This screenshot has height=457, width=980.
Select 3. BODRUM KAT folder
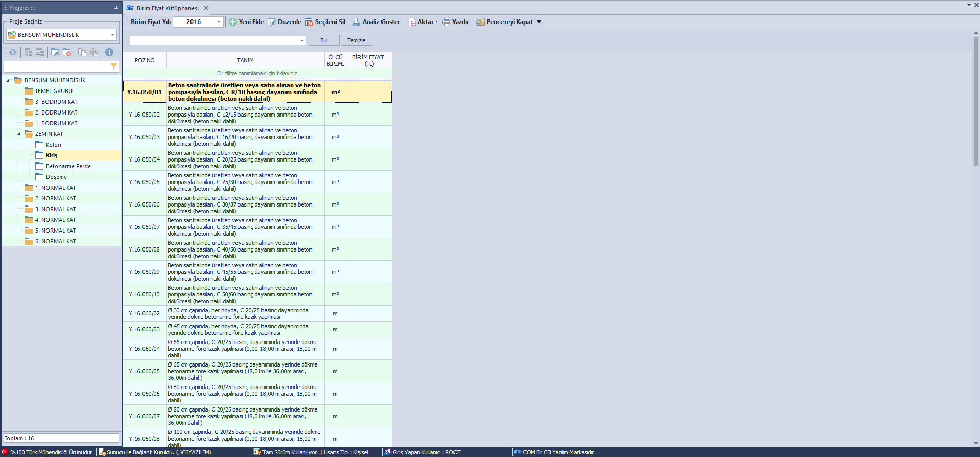(56, 102)
